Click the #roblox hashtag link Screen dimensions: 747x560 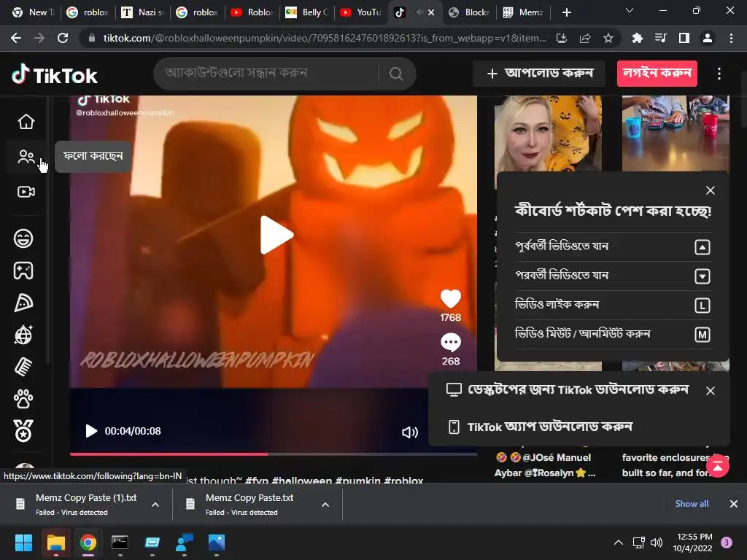point(403,480)
